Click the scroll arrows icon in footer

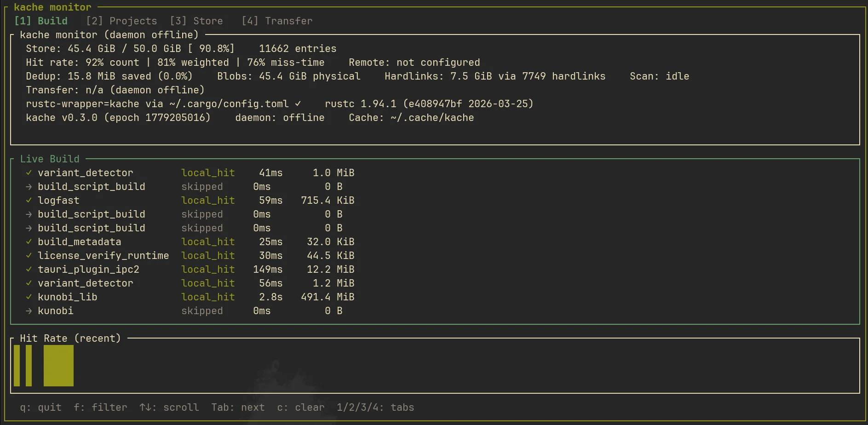pos(145,408)
